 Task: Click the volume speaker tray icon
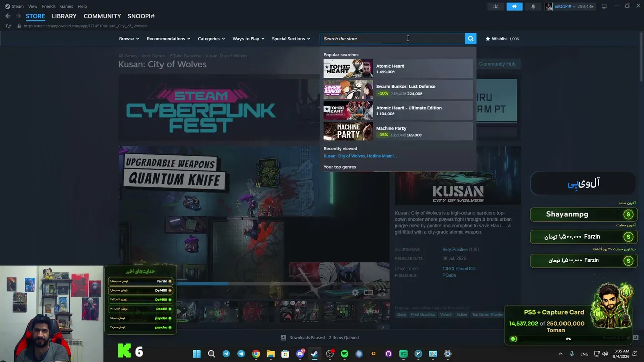click(x=605, y=354)
